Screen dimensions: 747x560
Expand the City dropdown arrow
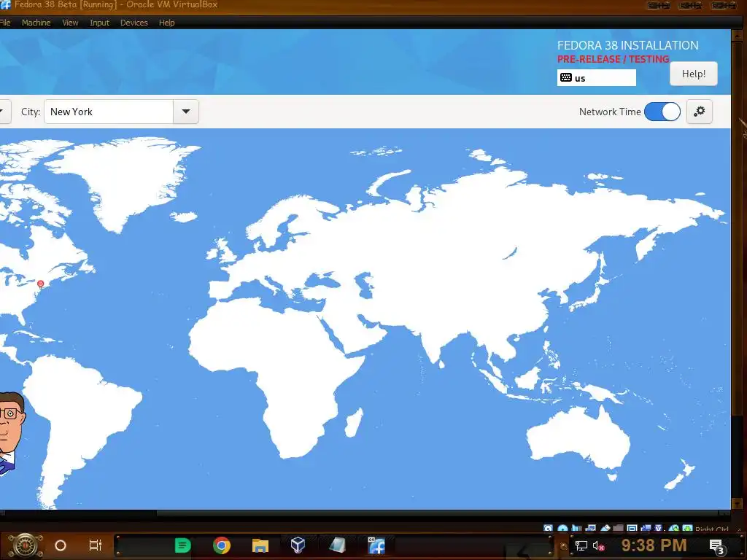pyautogui.click(x=186, y=112)
